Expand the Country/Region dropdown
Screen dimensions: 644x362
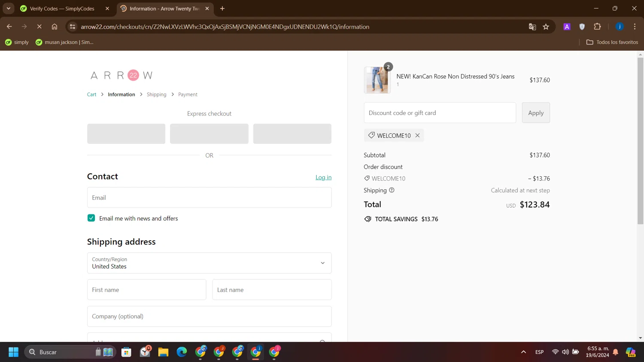209,263
